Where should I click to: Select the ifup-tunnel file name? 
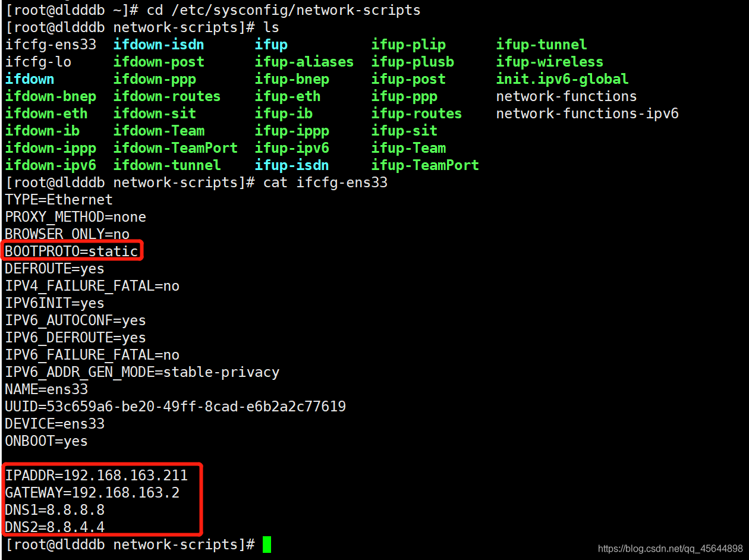tap(542, 45)
